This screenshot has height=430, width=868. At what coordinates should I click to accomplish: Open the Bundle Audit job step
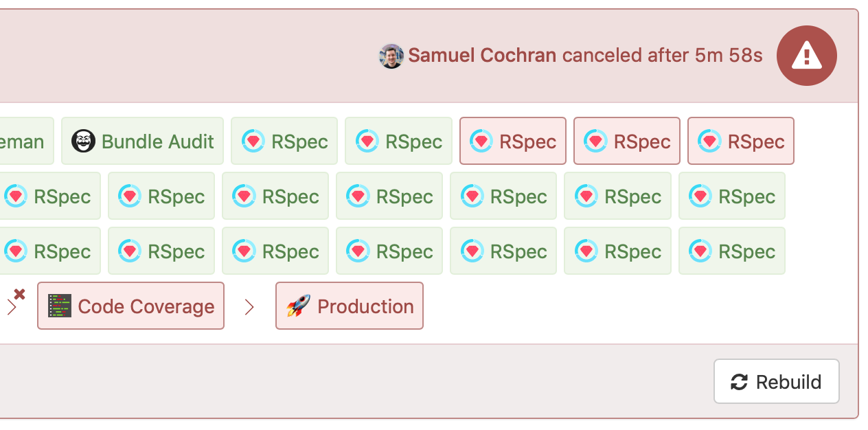tap(142, 142)
